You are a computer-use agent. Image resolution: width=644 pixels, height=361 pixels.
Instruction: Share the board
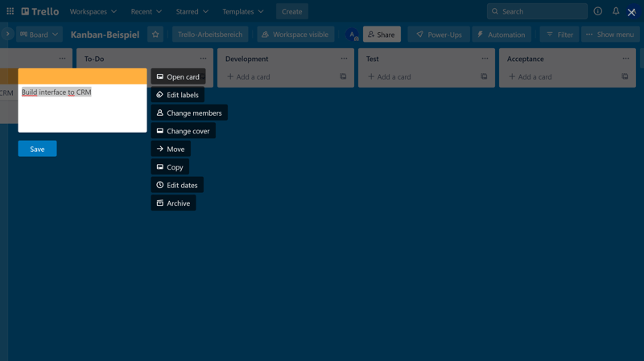(x=382, y=35)
